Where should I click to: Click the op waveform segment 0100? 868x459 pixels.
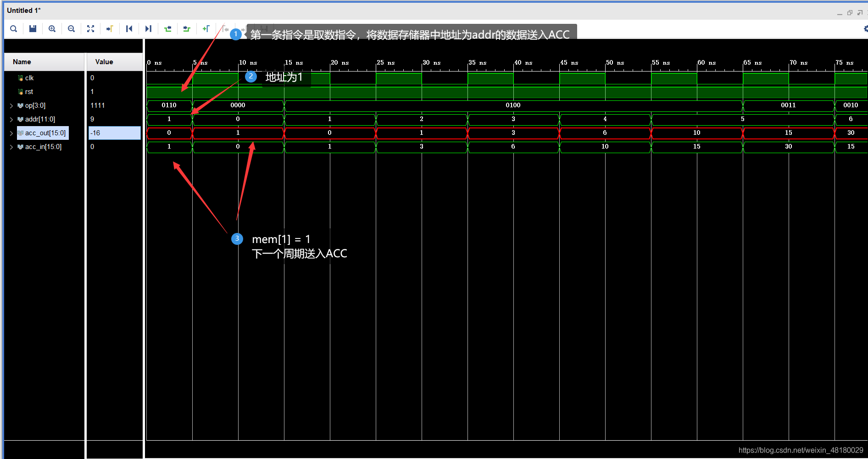coord(513,105)
